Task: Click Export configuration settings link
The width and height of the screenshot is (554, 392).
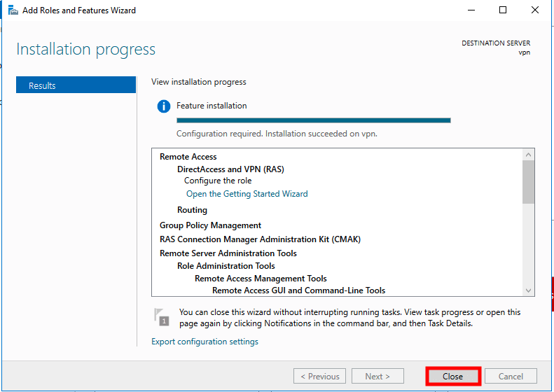Action: (205, 342)
